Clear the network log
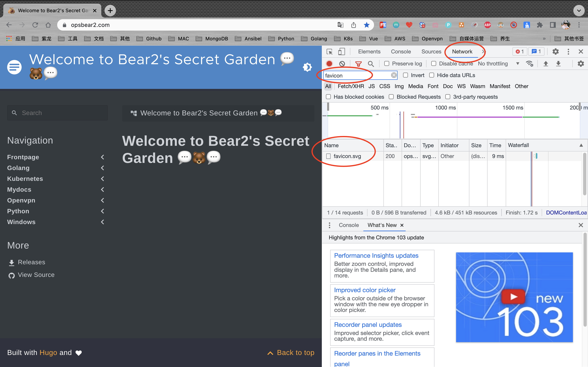The height and width of the screenshot is (367, 588). click(342, 64)
